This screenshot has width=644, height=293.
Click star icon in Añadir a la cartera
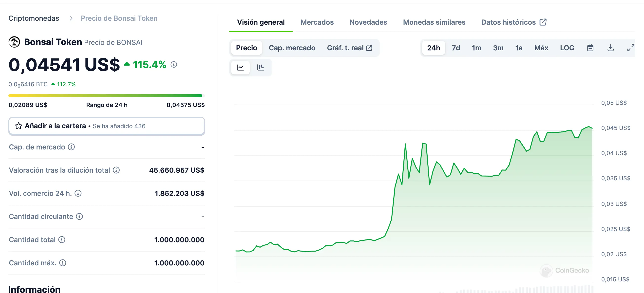pos(19,126)
